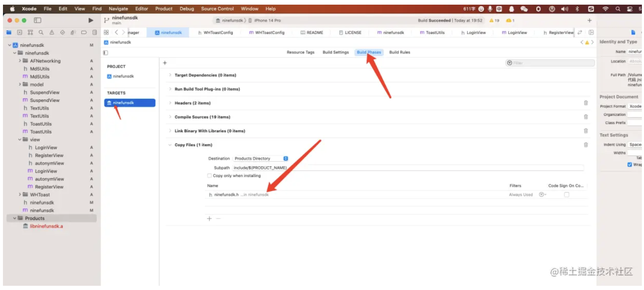This screenshot has width=644, height=290.
Task: Open the project navigator folder icon
Action: [x=9, y=32]
